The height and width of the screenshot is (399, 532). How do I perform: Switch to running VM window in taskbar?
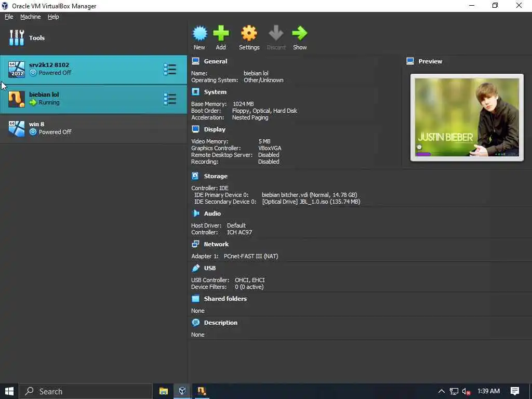click(202, 391)
